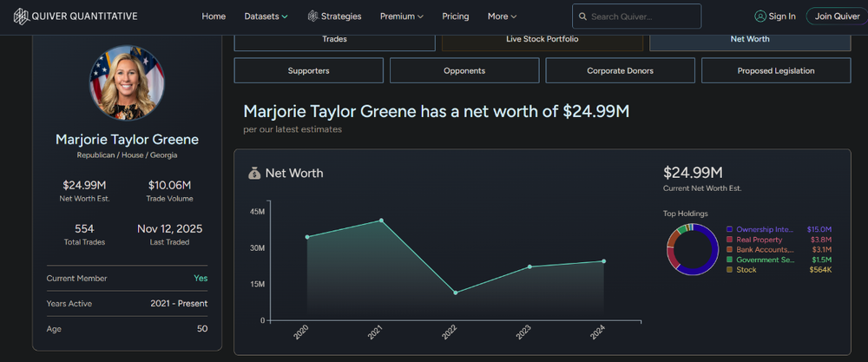Click the search magnifier icon

pyautogui.click(x=582, y=16)
